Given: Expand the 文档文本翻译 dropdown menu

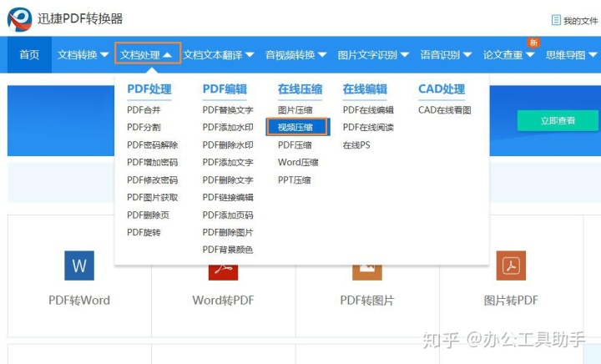Looking at the screenshot, I should click(219, 55).
